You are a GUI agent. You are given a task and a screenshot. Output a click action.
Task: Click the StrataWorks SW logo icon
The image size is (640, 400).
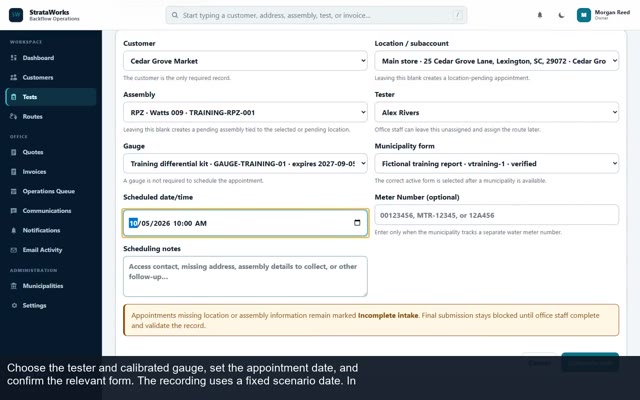(x=16, y=15)
